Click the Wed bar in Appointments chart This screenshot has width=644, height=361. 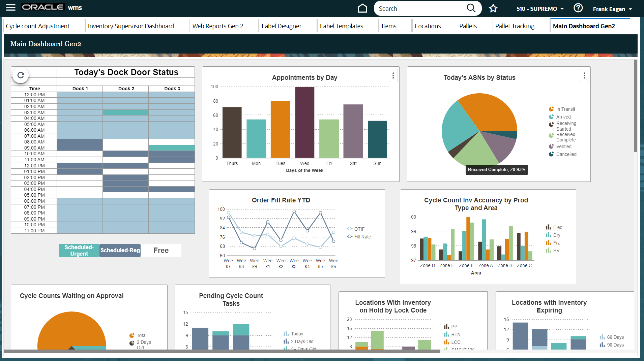click(x=305, y=123)
